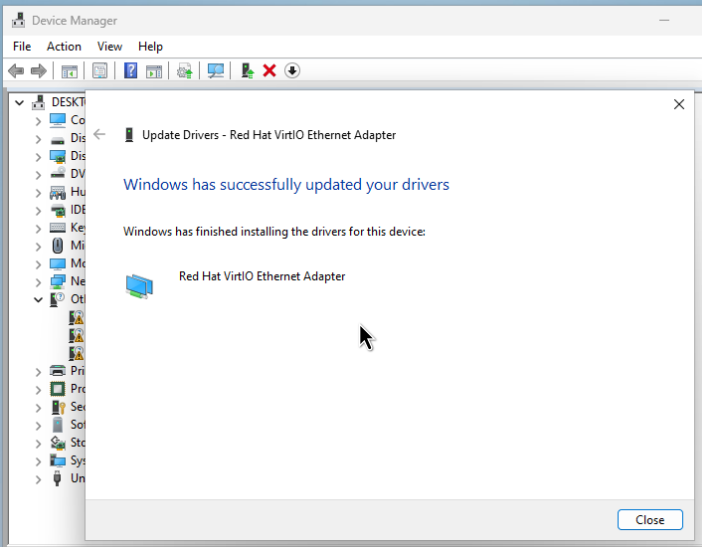The width and height of the screenshot is (702, 547).
Task: Click the dialog's back arrow button
Action: [x=99, y=134]
